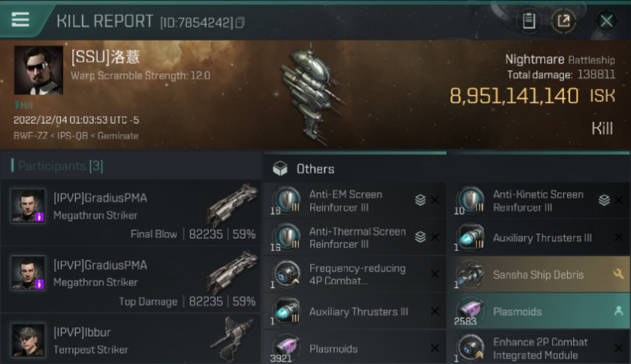This screenshot has width=631, height=364.
Task: Click the wrench icon on Sansha Ship Debris
Action: (618, 274)
